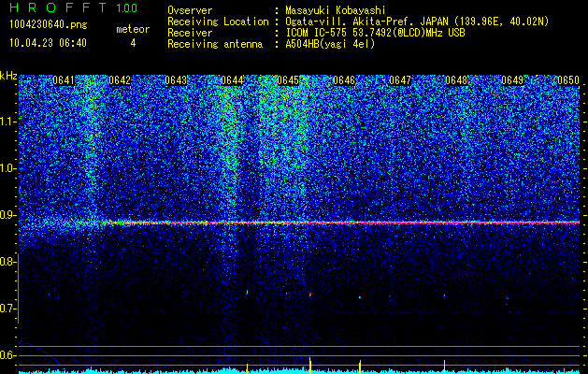Click the Ovserver field label

(x=190, y=10)
